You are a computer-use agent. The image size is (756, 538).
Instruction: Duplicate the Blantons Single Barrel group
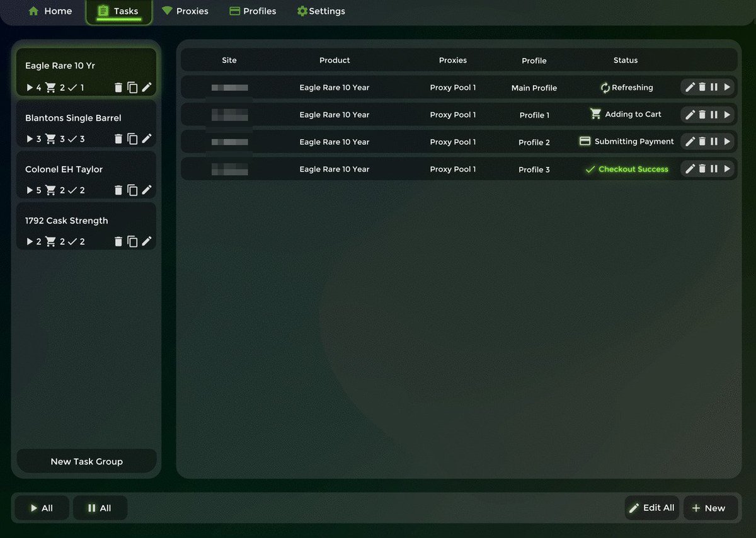[x=132, y=139]
